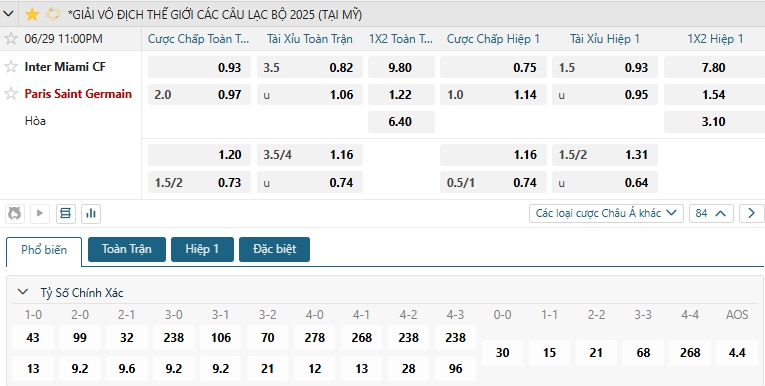Bet Inter Miami 1X2 odds 9.80
The width and height of the screenshot is (765, 386).
pyautogui.click(x=401, y=67)
